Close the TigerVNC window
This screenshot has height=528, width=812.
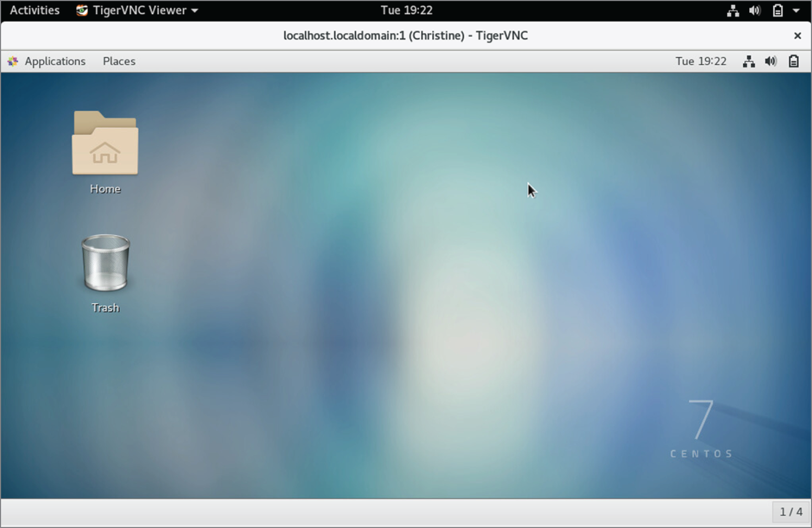(x=797, y=36)
